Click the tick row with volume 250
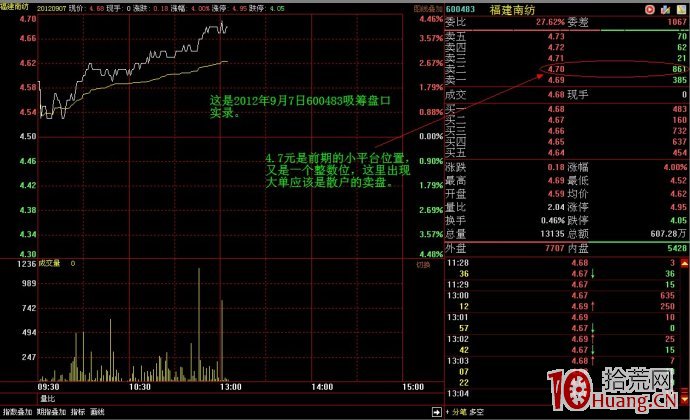The image size is (690, 420). pos(561,306)
